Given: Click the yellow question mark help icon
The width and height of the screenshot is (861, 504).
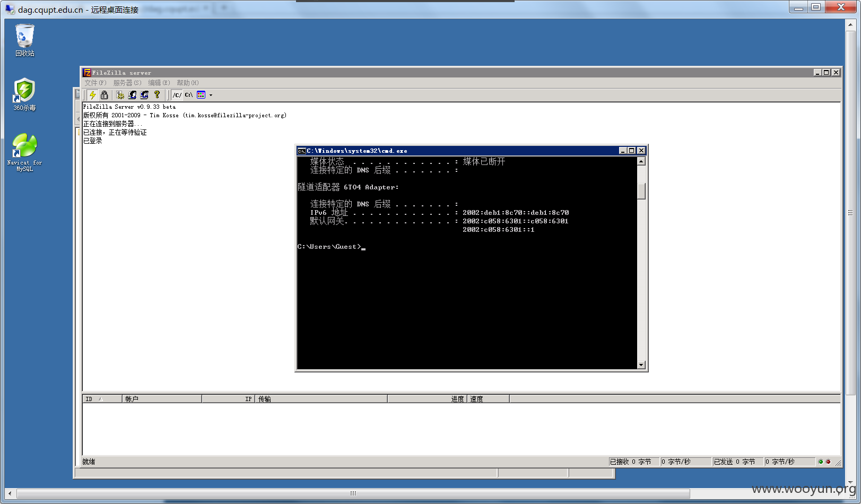Looking at the screenshot, I should [x=157, y=95].
